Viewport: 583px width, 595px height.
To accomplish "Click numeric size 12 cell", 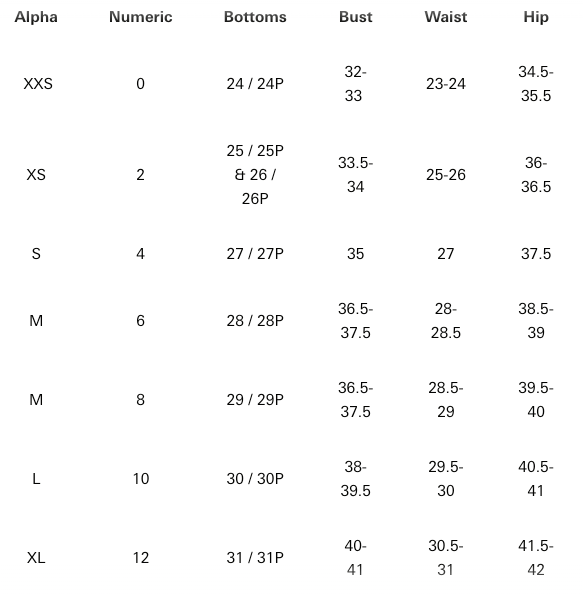I will (141, 558).
